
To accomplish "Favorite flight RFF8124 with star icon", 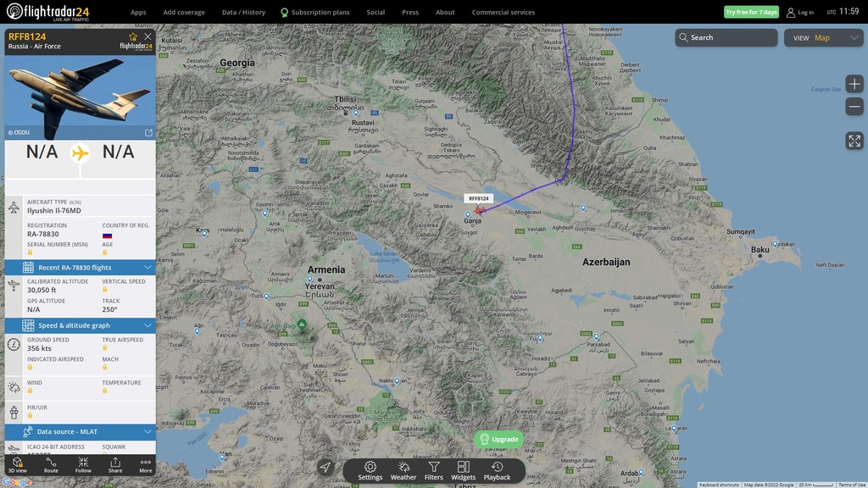I will click(133, 36).
